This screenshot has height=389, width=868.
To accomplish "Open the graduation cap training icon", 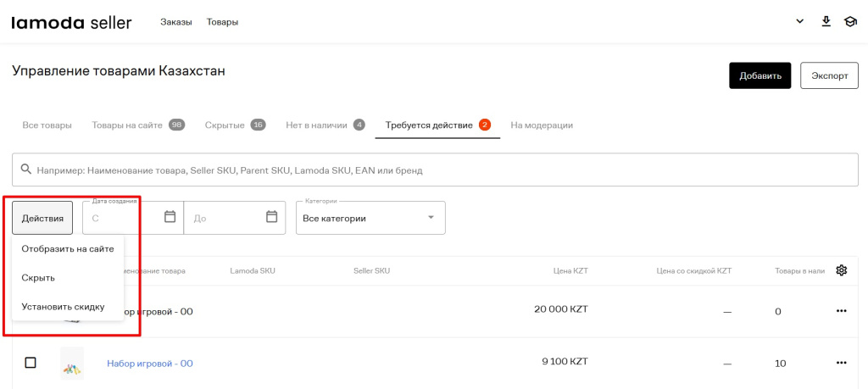I will click(850, 22).
